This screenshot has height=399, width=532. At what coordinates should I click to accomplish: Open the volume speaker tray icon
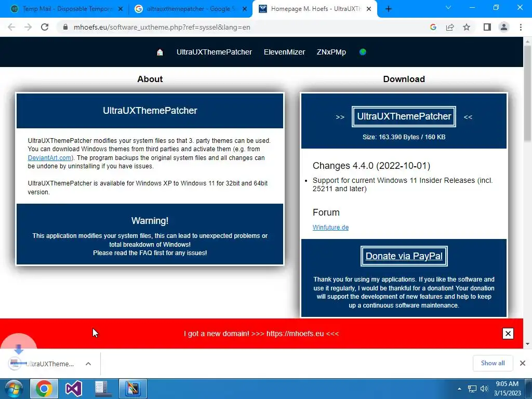tap(484, 389)
